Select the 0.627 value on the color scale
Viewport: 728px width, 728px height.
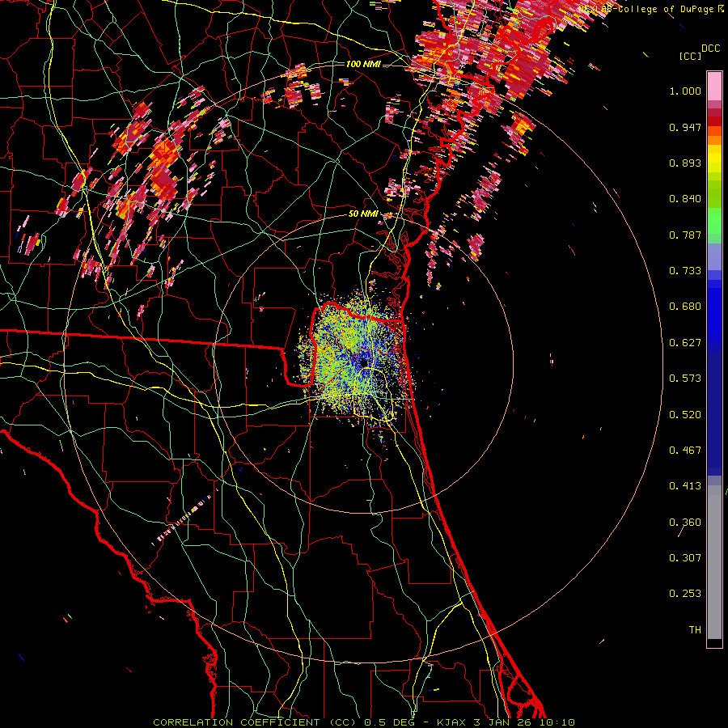click(685, 343)
